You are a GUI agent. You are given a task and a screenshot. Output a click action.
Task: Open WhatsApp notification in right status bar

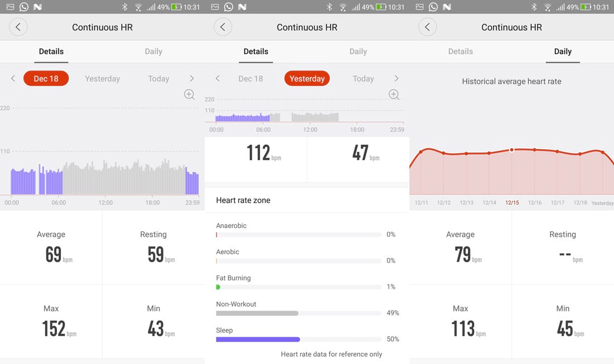[x=433, y=7]
